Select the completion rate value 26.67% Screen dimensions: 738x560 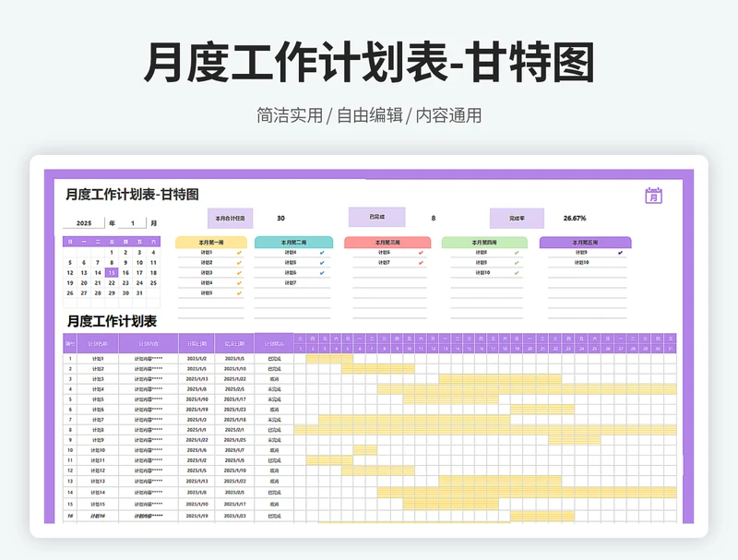pos(575,219)
